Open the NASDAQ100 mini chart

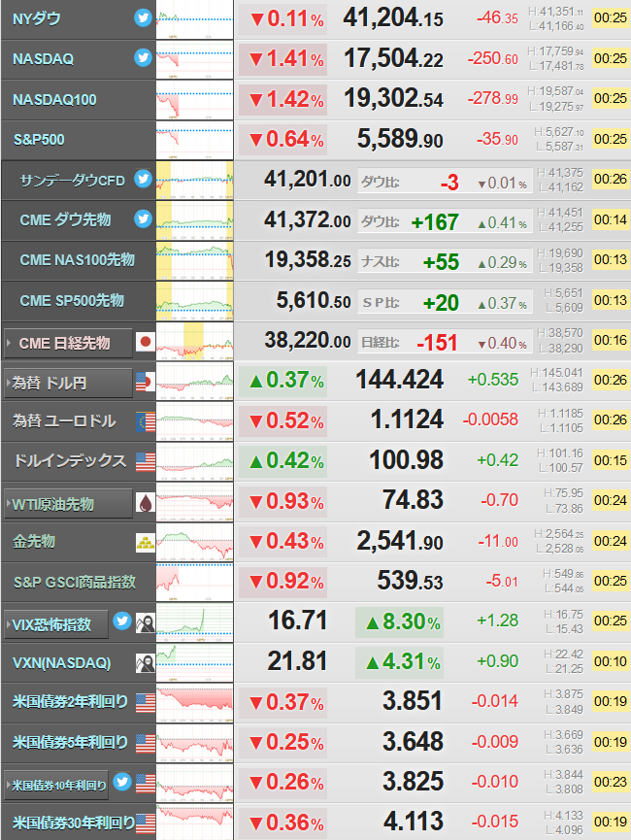(x=194, y=100)
